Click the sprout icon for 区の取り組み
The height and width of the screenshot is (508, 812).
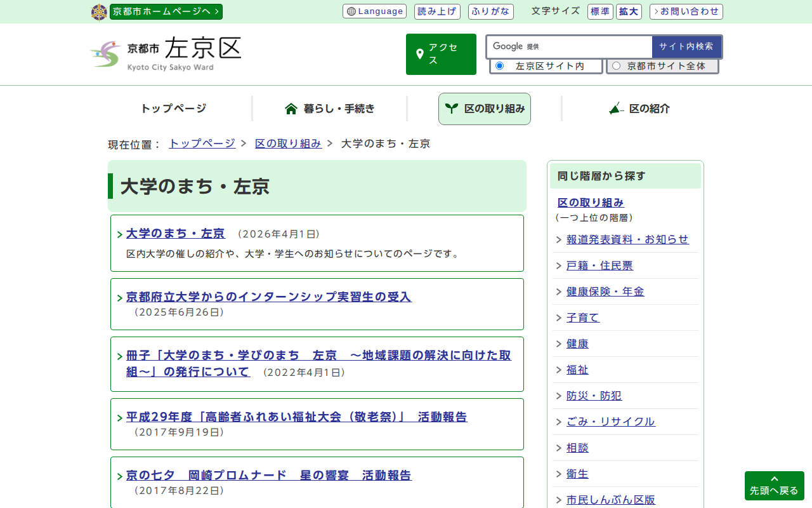coord(451,109)
